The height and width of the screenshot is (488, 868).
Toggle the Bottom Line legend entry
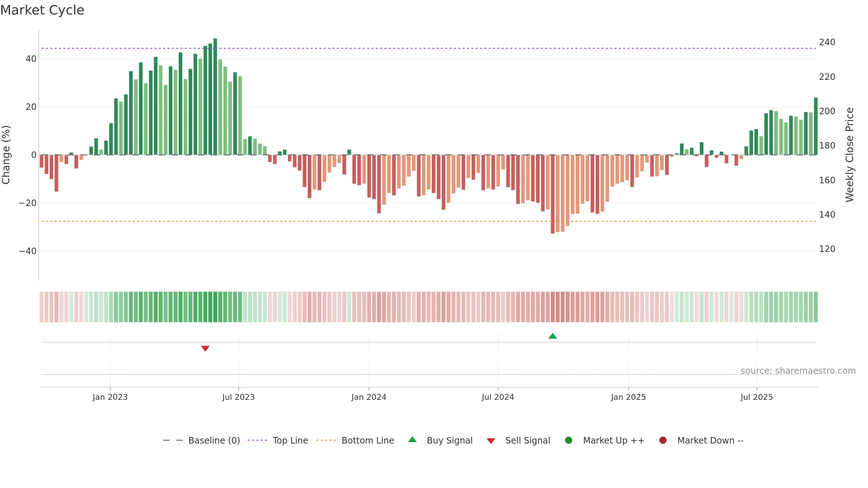click(355, 440)
